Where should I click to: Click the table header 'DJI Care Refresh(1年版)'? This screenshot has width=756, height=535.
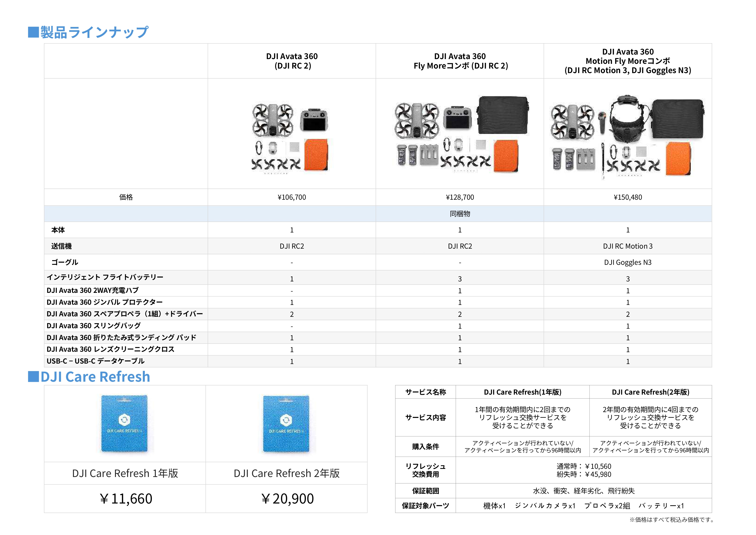point(522,392)
